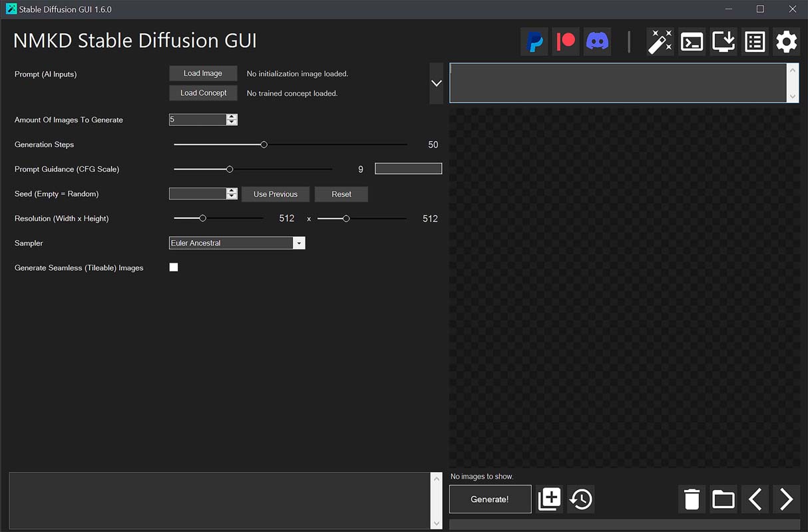Click 'Generate Seamless (Tileable) Images' label
Image resolution: width=808 pixels, height=532 pixels.
79,268
